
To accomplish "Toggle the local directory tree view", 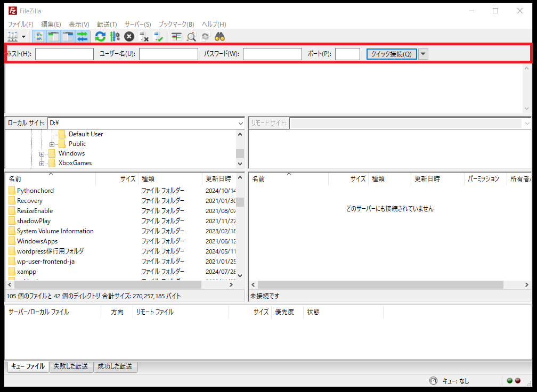I will (x=53, y=37).
